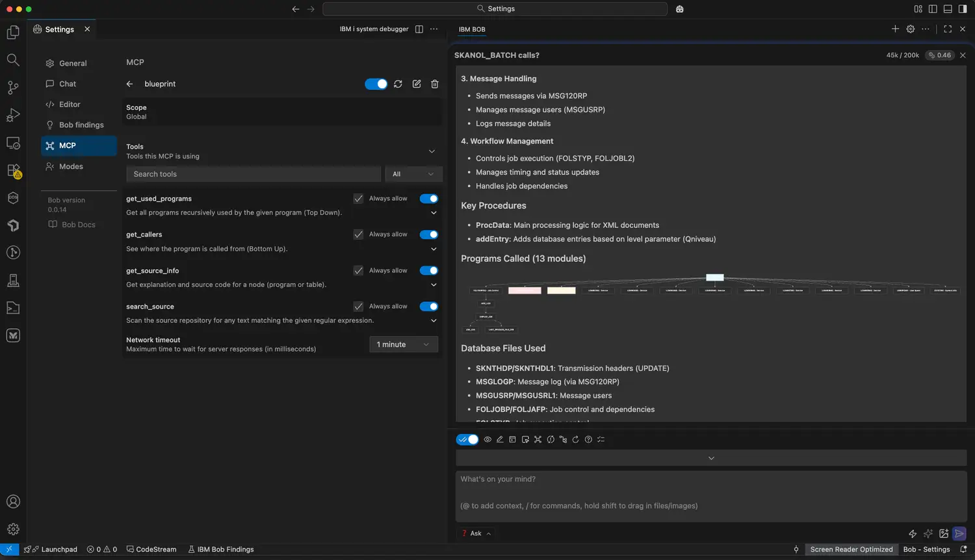This screenshot has width=975, height=560.
Task: Disable the get_used_programs tool switch
Action: pyautogui.click(x=429, y=199)
